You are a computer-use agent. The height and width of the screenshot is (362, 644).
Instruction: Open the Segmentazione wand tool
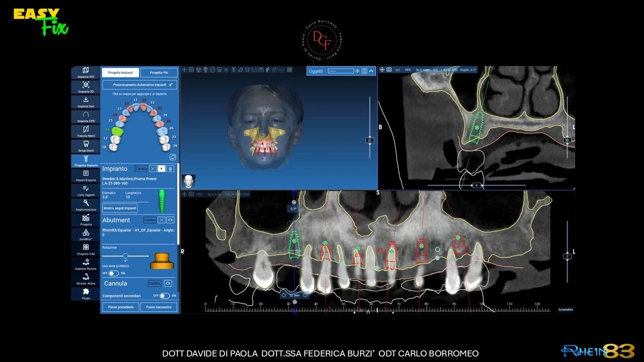[x=86, y=204]
